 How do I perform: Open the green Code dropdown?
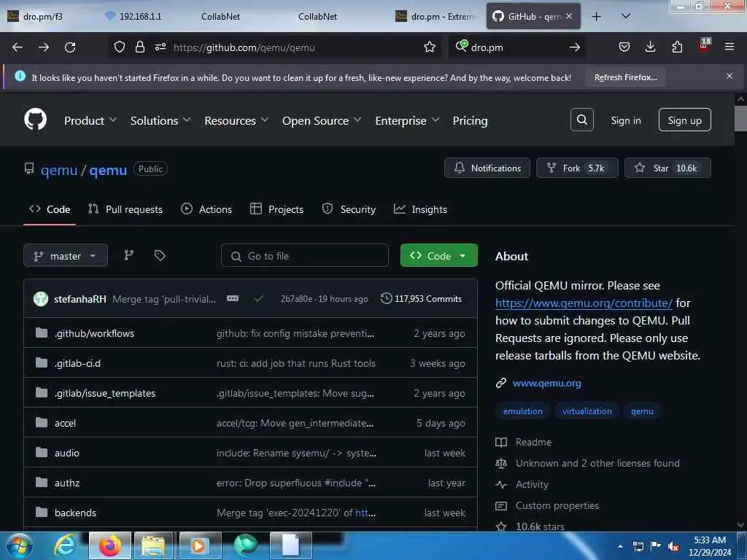pos(438,256)
